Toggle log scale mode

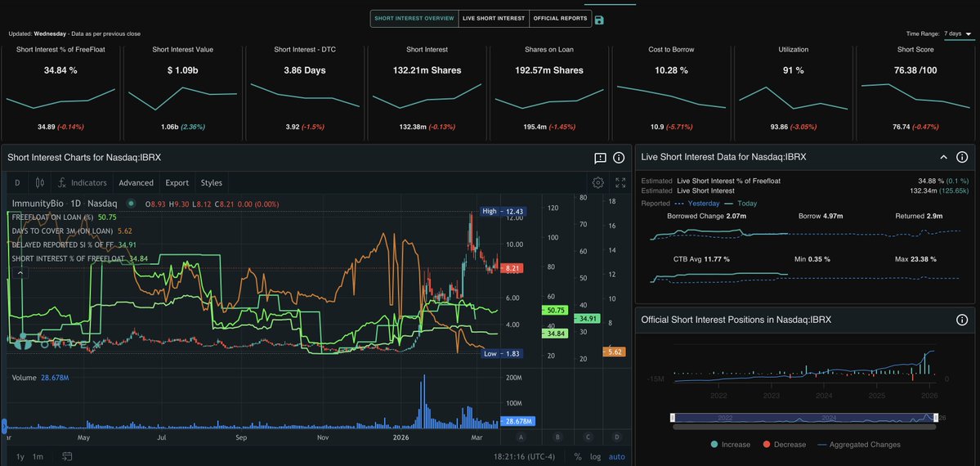click(x=596, y=457)
